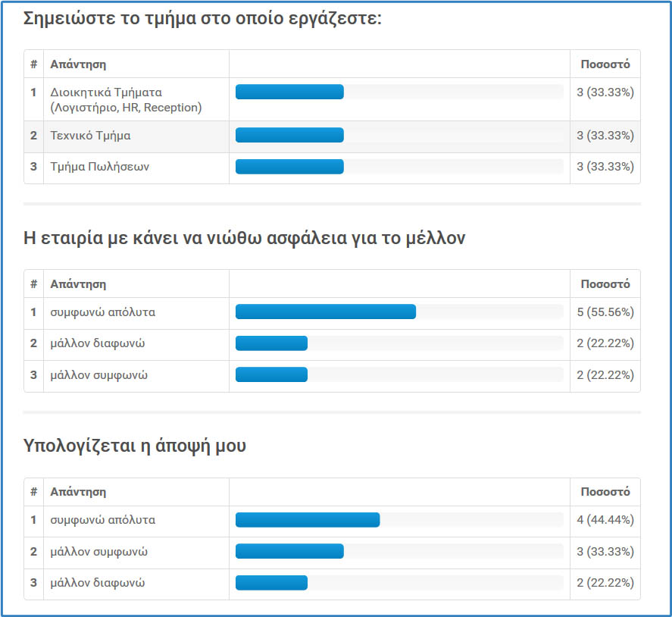Click the "4 (44.44%)" result value
Screen dimensions: 672x617
[x=605, y=520]
